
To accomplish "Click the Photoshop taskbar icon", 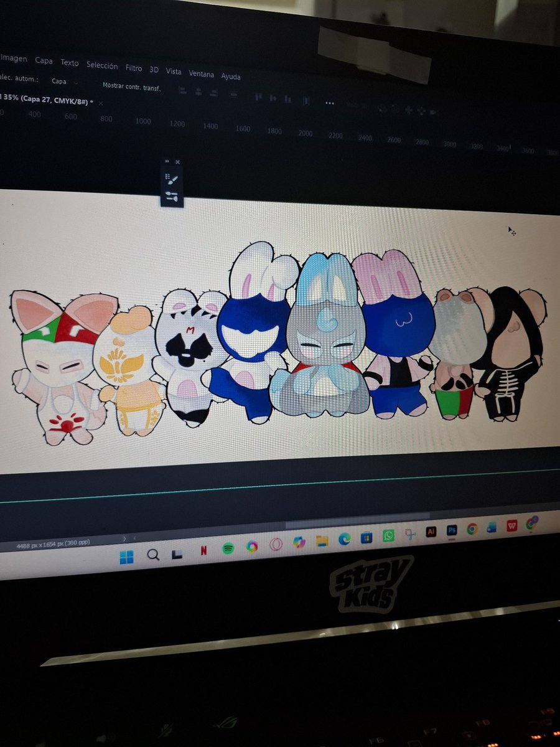I will (452, 530).
